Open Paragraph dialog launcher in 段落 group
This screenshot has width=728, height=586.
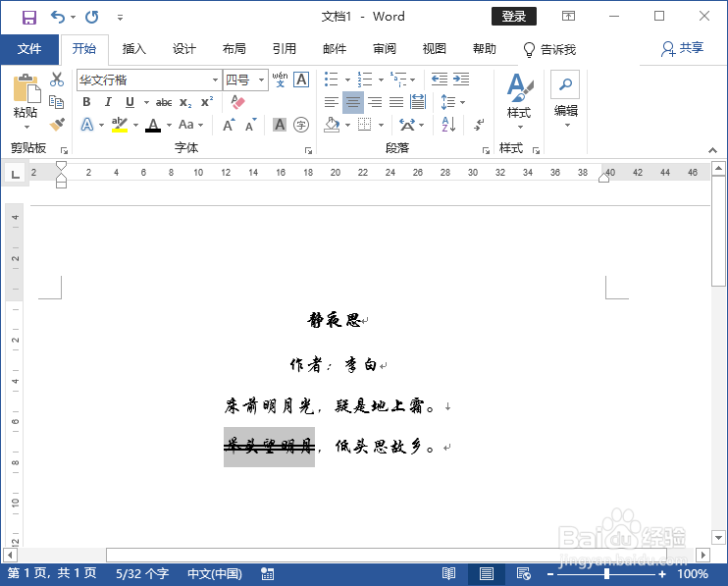(x=486, y=150)
